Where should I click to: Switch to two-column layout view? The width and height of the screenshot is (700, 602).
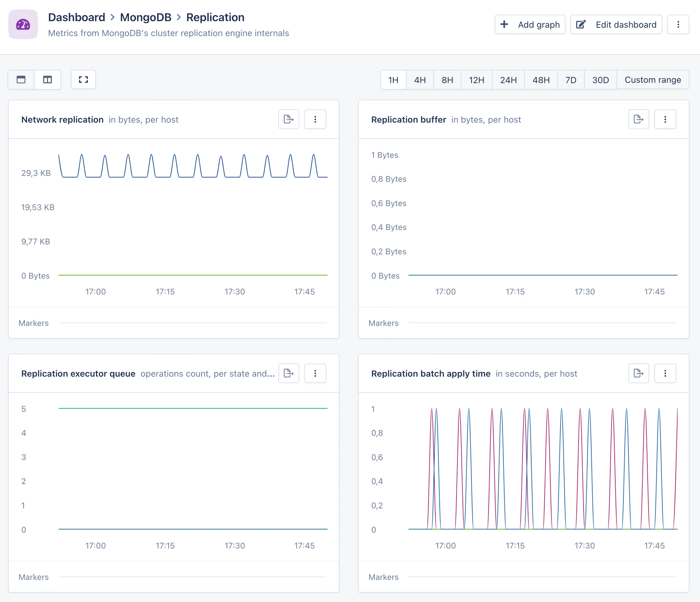tap(47, 80)
